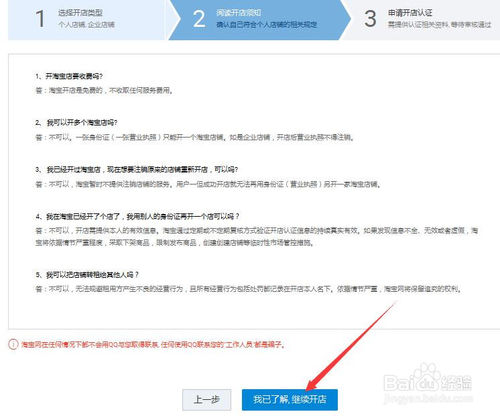The image size is (500, 416).
Task: Click question 2 我可以开多个淘宝店吗?
Action: coord(76,123)
